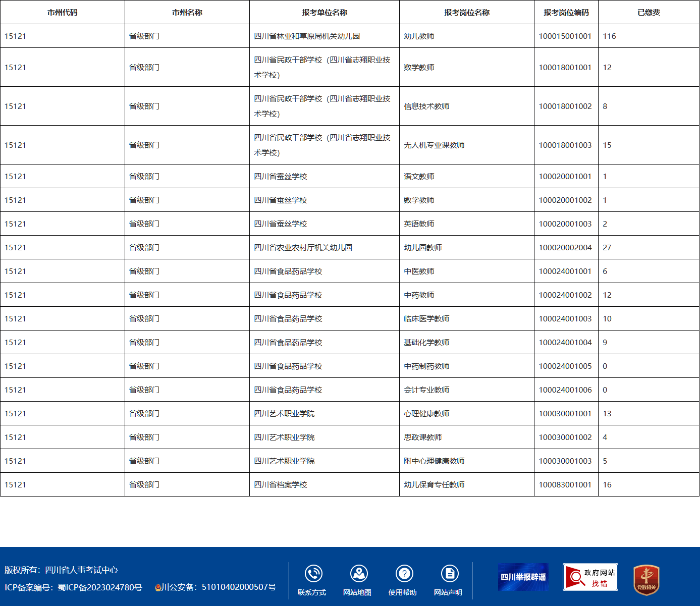Open the 网站地图 map pin icon
The width and height of the screenshot is (700, 606).
tap(359, 574)
